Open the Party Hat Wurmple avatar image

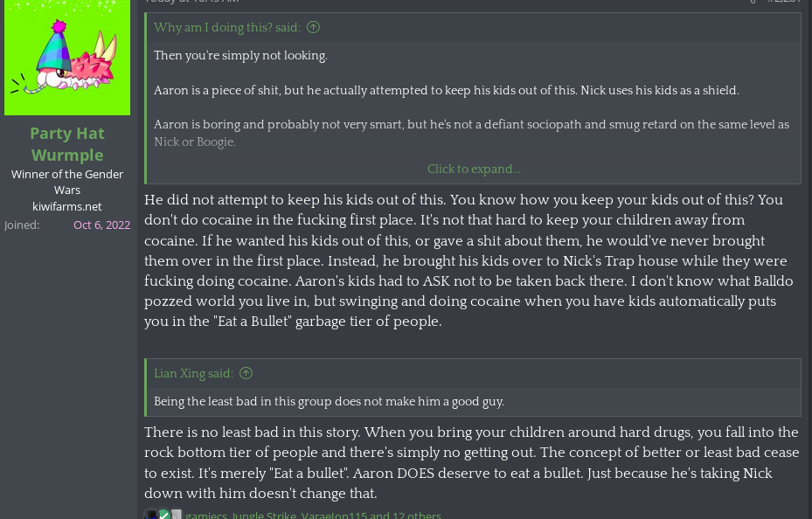(67, 58)
